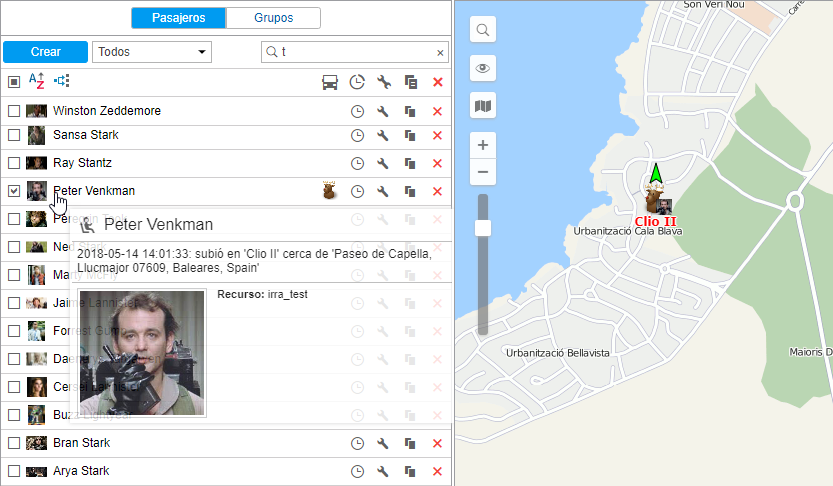Edit Sansa Stark with the wrench icon

click(382, 135)
